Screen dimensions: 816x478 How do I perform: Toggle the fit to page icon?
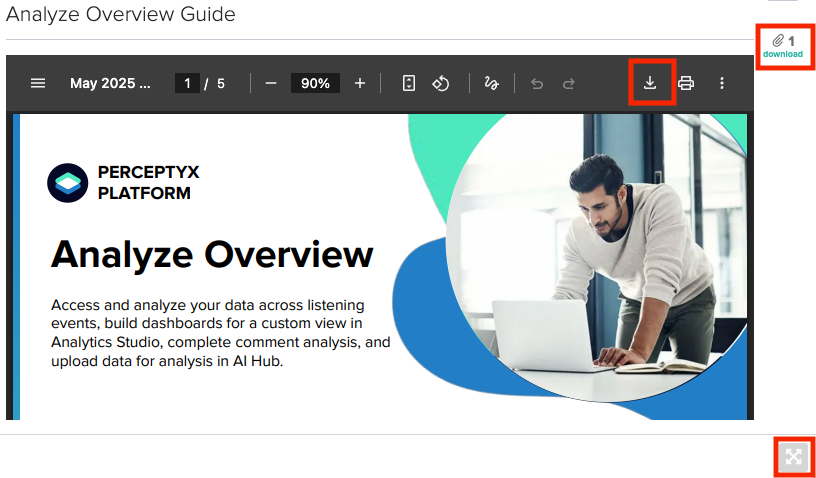tap(409, 83)
